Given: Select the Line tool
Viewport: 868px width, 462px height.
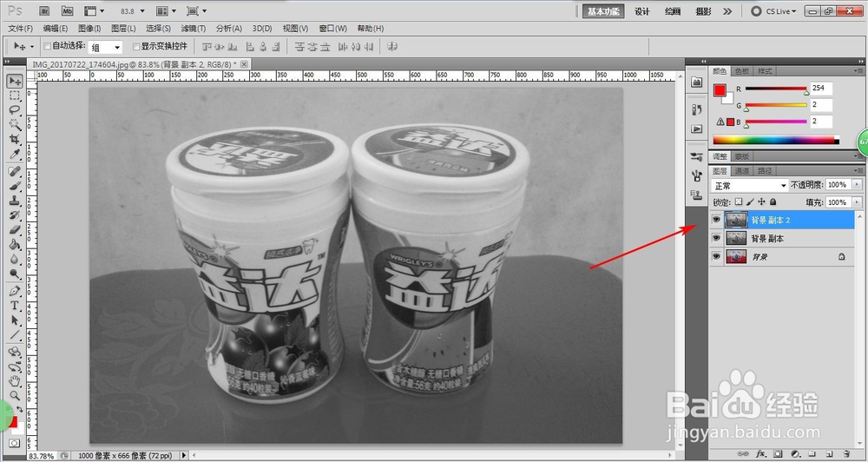Looking at the screenshot, I should point(15,335).
